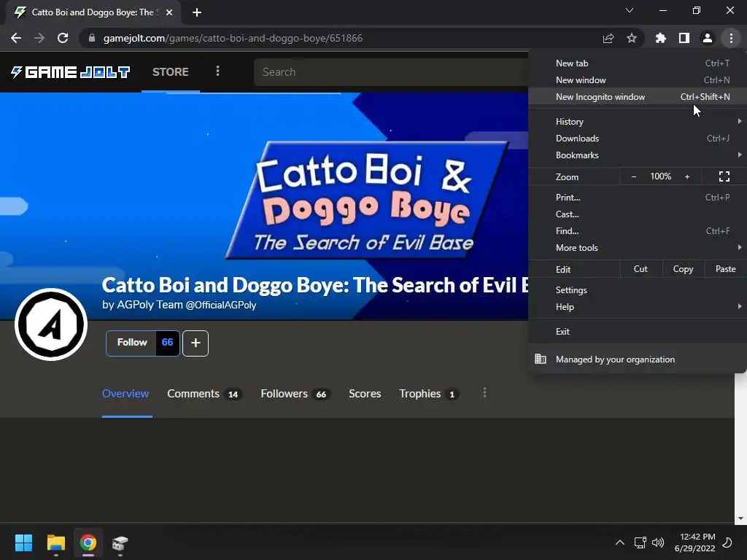Open the Game Jolt navbar more-options dots
747x560 pixels.
point(217,71)
